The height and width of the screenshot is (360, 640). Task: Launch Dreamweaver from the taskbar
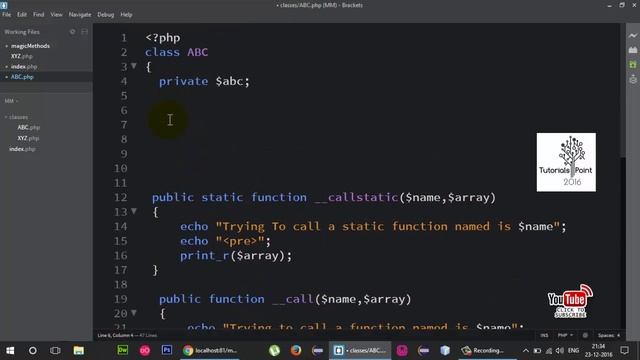tap(122, 350)
